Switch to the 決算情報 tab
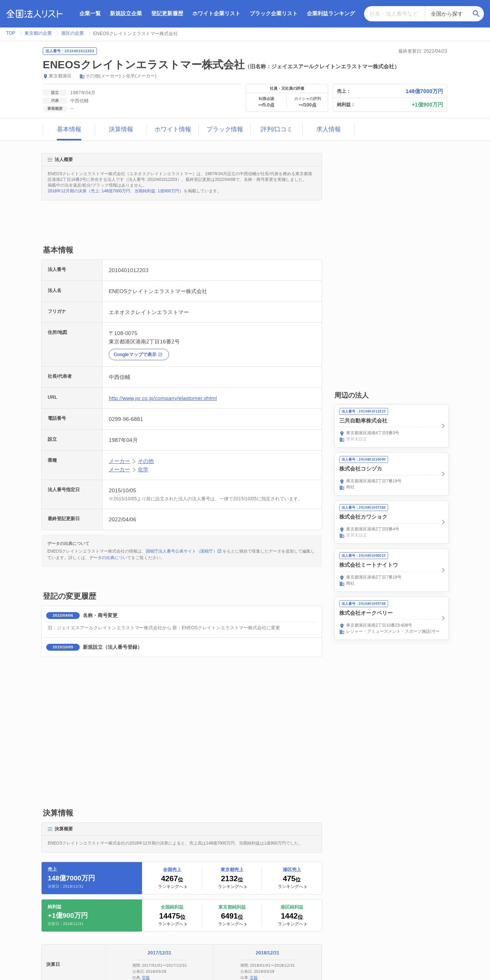 (121, 129)
